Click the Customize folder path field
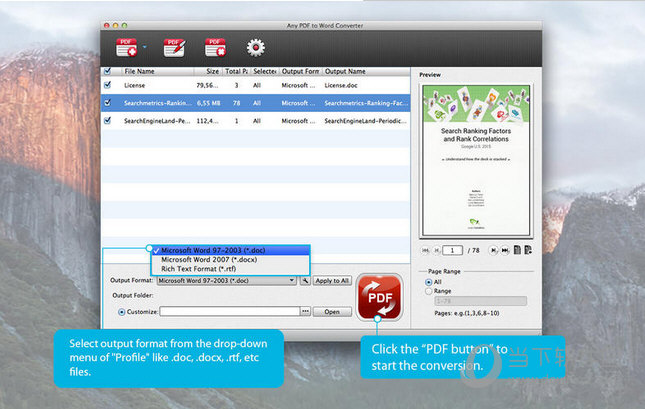The width and height of the screenshot is (645, 409). 230,311
